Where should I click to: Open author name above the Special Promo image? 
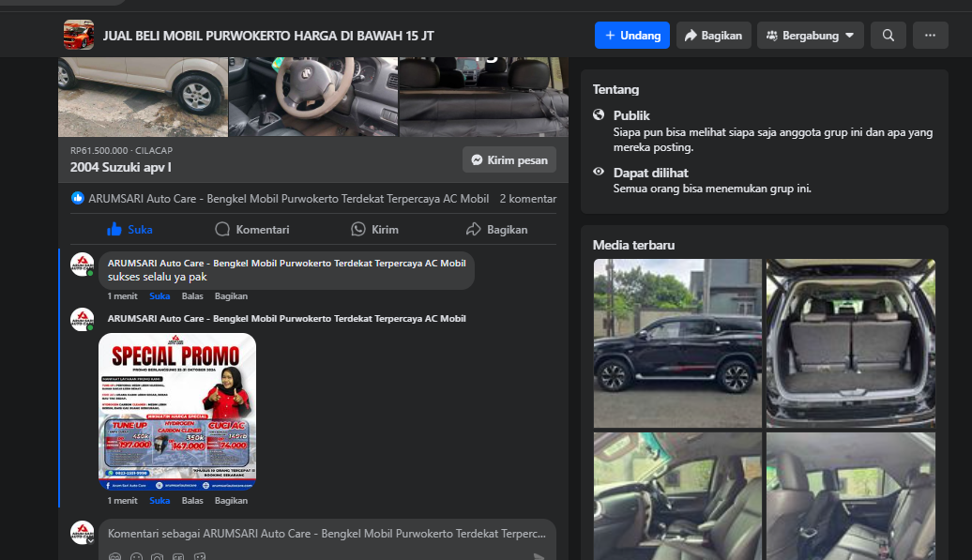[286, 318]
